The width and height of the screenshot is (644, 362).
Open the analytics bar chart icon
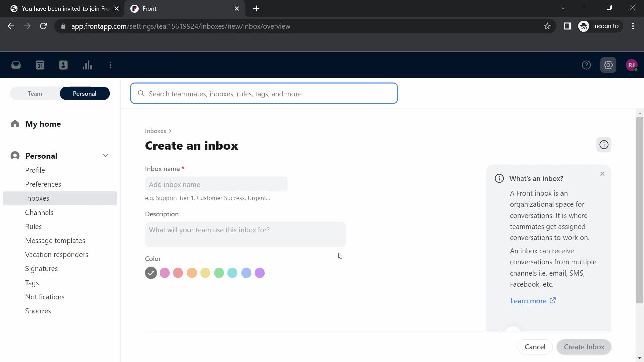point(87,65)
